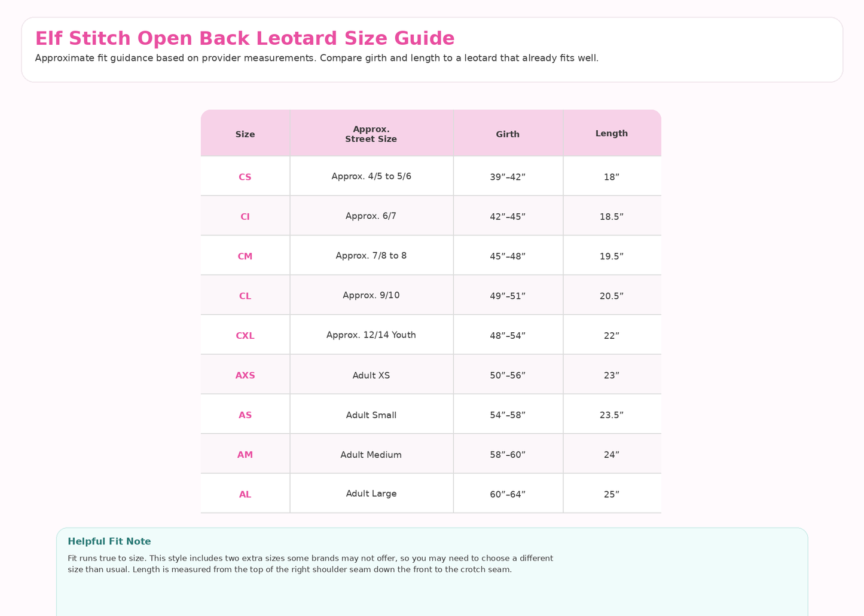Image resolution: width=864 pixels, height=616 pixels.
Task: Click 'Approx. 6/7' street size cell
Action: coord(371,216)
